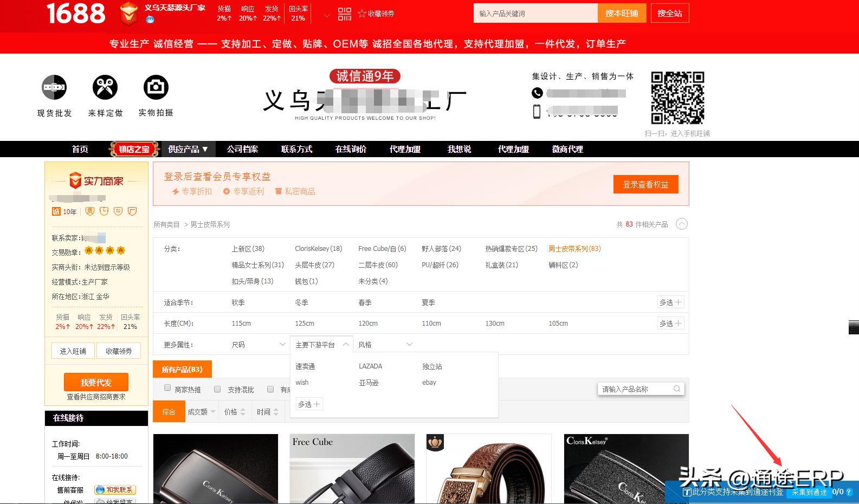859x504 pixels.
Task: Open the brown crocodile belt product thumbnail
Action: coord(489,469)
